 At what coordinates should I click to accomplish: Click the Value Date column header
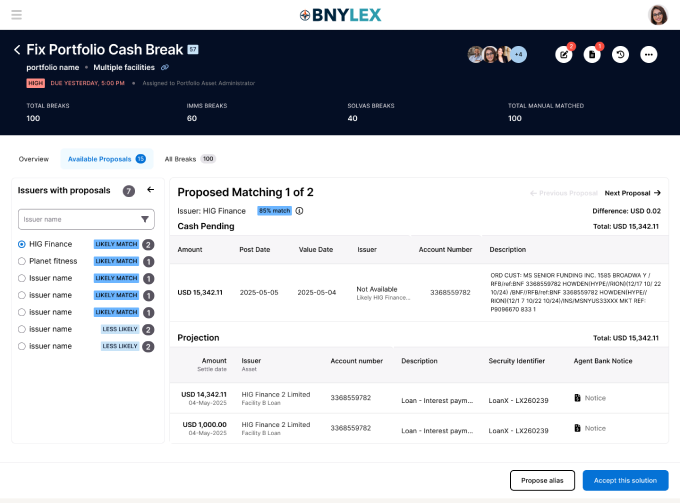(x=316, y=250)
